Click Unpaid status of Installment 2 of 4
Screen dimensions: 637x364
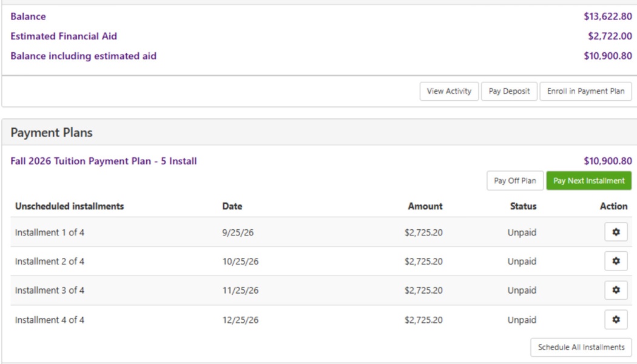[x=522, y=261]
